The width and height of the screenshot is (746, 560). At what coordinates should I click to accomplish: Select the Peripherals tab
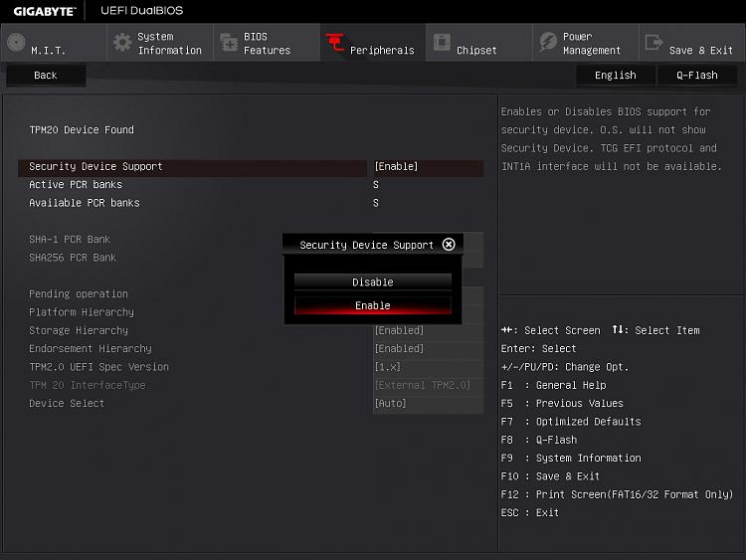pos(373,43)
